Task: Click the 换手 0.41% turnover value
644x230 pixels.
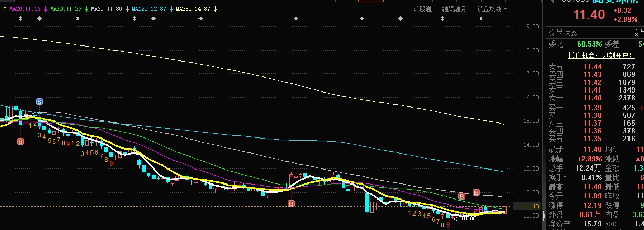Action: tap(591, 177)
